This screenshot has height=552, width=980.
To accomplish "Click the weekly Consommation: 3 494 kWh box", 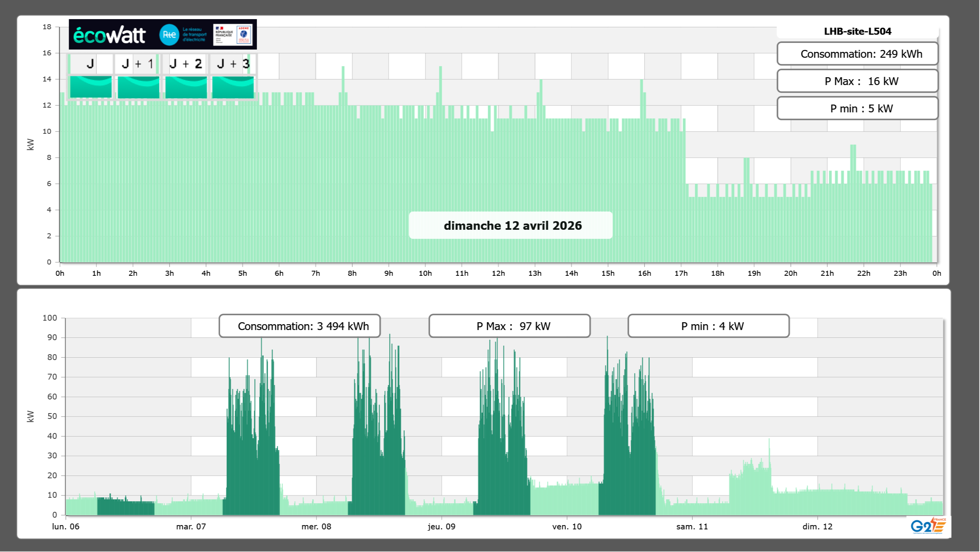I will tap(299, 326).
